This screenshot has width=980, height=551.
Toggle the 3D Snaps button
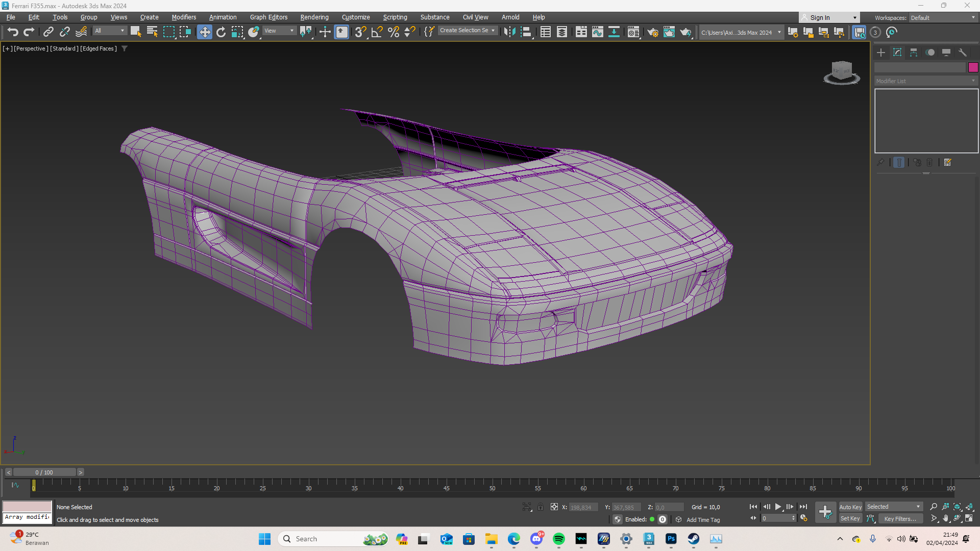pyautogui.click(x=360, y=32)
